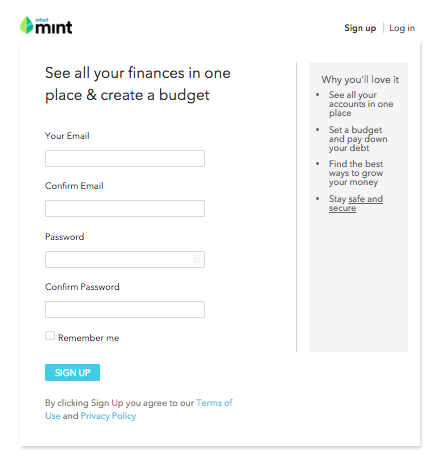Click the Why you'll love it heading

coord(360,80)
